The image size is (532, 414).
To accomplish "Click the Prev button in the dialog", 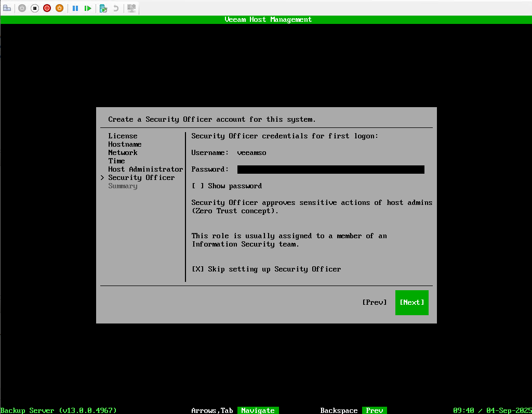I will click(374, 302).
